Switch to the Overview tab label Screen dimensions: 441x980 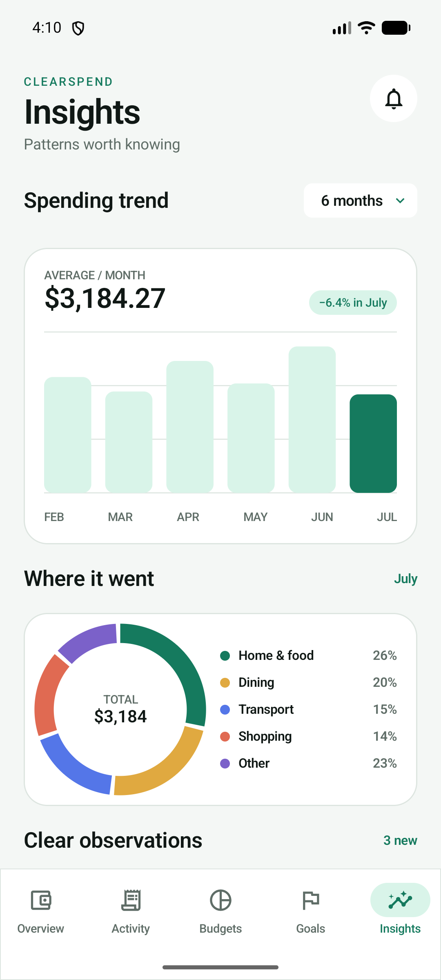click(41, 929)
